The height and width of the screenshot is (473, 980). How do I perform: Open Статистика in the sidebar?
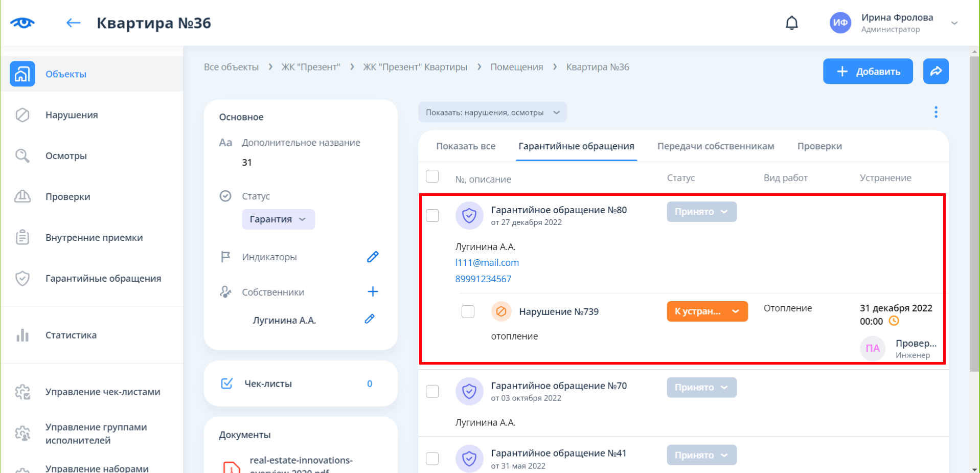(71, 335)
